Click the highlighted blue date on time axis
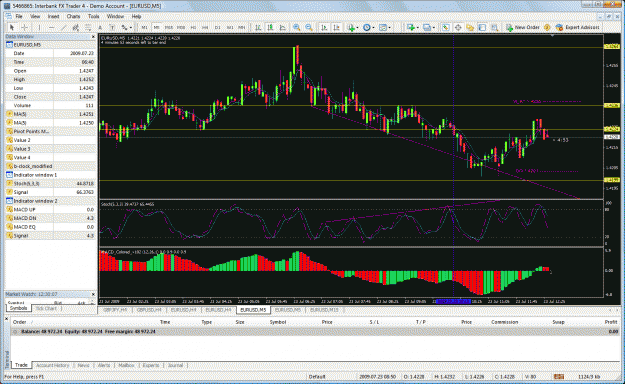The image size is (625, 384). tap(453, 301)
